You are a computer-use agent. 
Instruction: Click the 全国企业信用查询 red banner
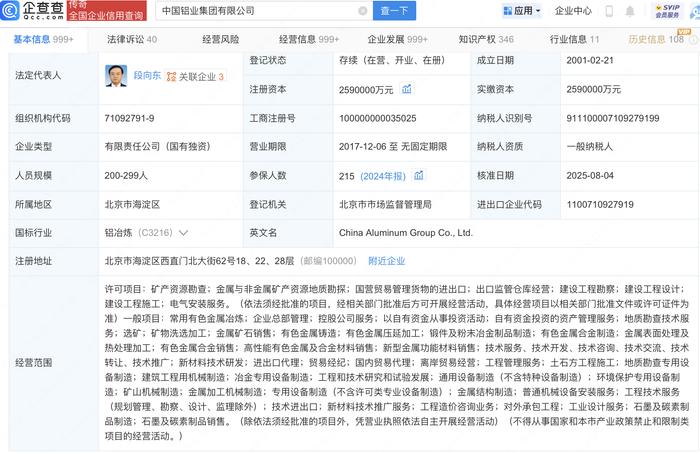point(107,11)
